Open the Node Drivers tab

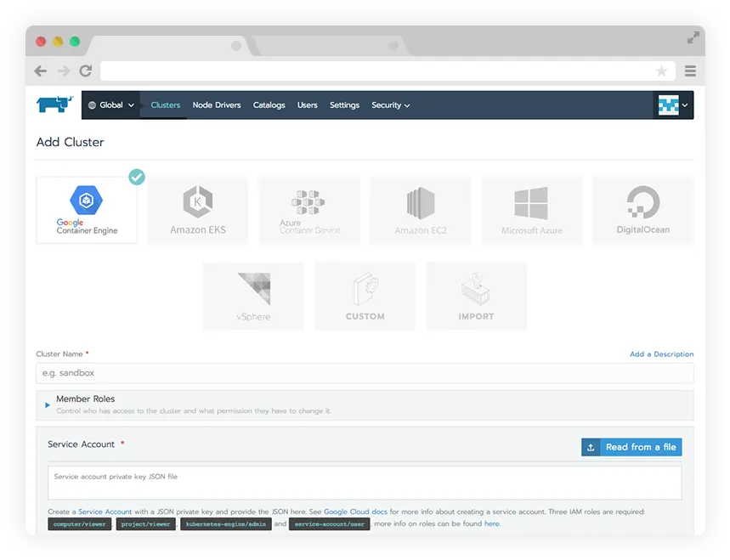(217, 105)
